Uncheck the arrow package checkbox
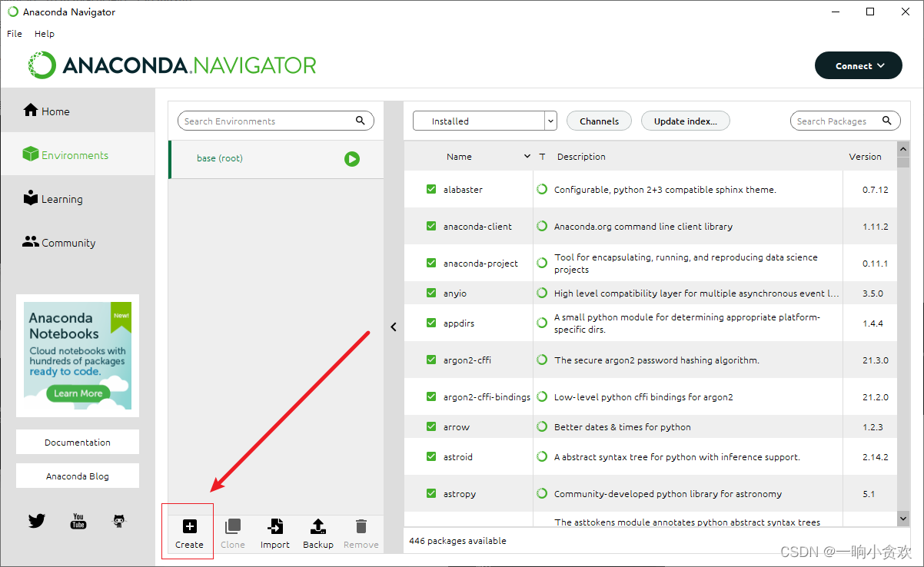Screen dimensions: 924x567 [431, 426]
